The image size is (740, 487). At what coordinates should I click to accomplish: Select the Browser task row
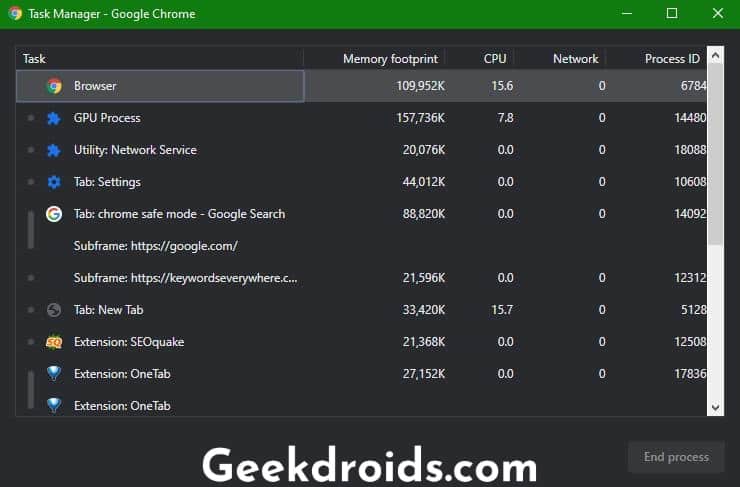click(362, 86)
